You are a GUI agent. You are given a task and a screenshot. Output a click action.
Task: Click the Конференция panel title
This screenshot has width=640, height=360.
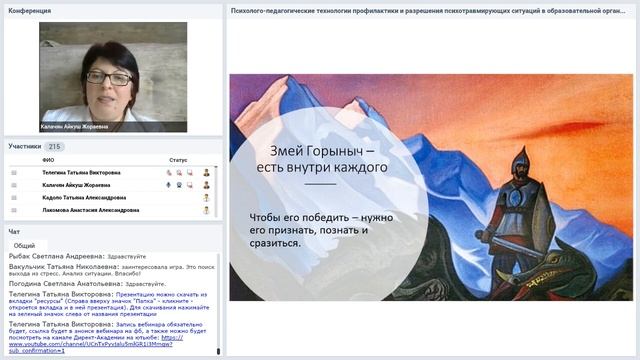[x=30, y=11]
